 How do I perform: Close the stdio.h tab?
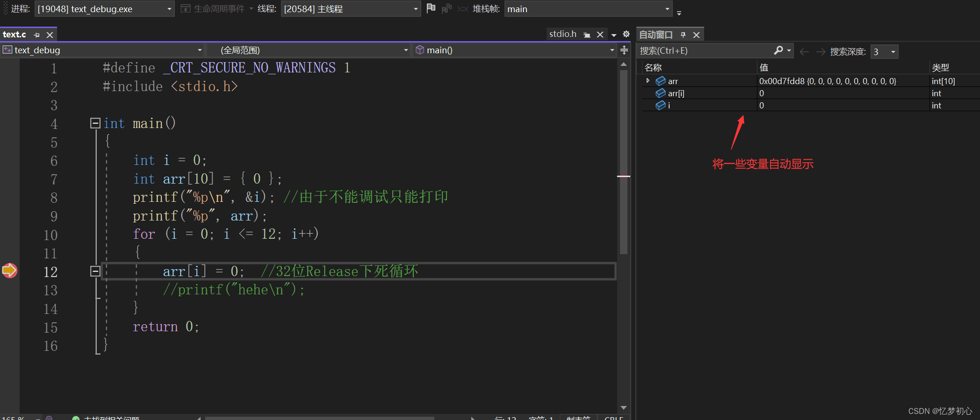[600, 35]
